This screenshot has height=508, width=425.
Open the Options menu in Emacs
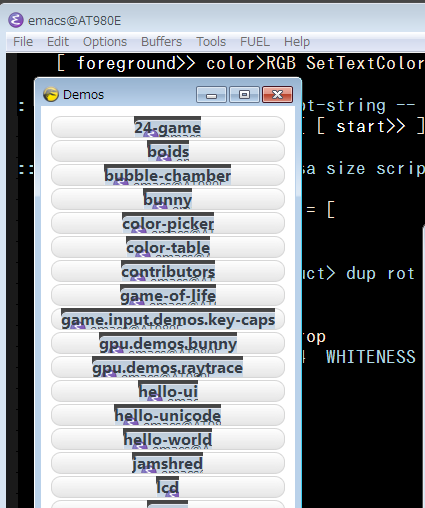pyautogui.click(x=105, y=42)
